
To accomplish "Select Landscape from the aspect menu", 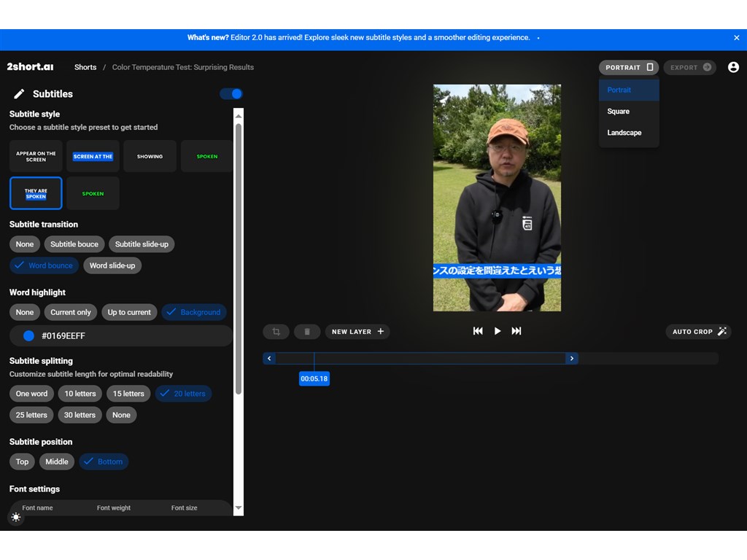I will point(629,133).
